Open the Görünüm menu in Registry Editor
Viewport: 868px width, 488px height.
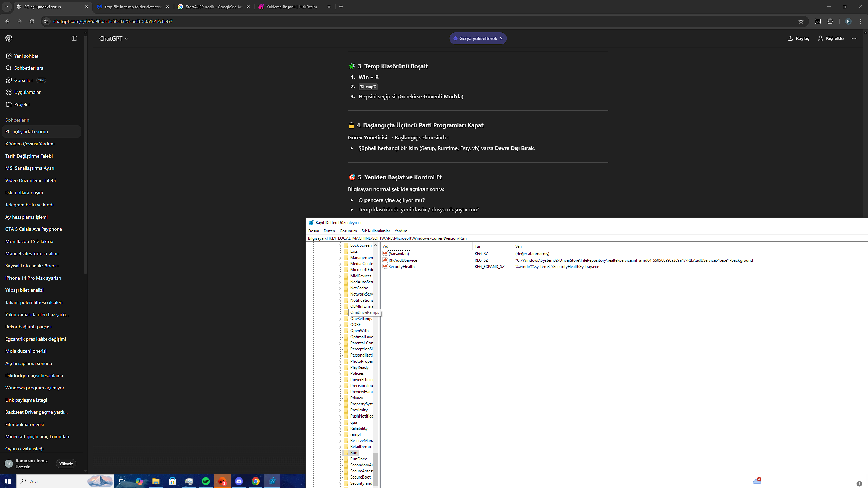click(x=348, y=231)
